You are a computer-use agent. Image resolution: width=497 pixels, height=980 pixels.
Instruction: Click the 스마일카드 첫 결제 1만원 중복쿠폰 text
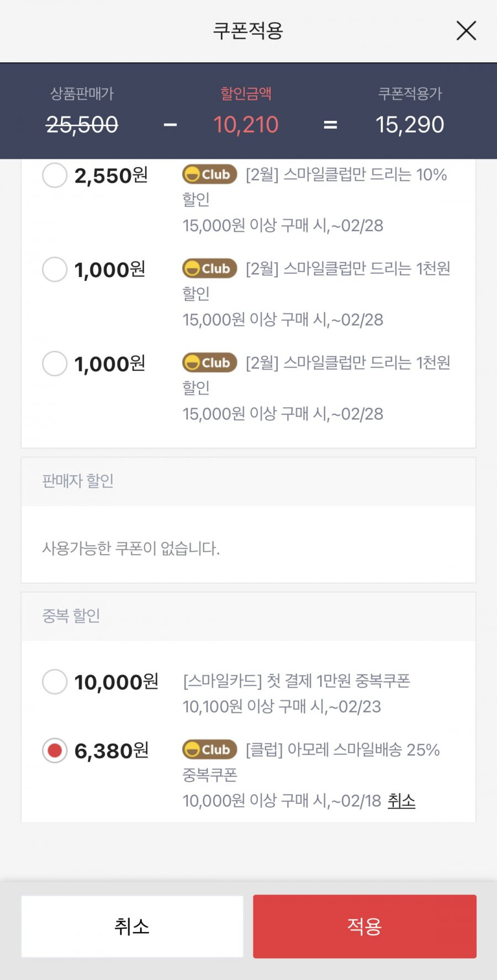pyautogui.click(x=297, y=681)
